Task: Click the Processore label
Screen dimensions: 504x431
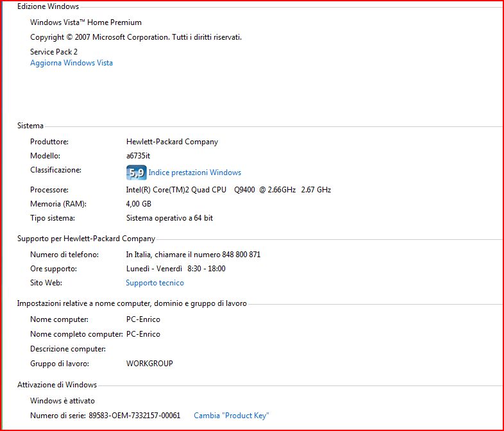Action: [x=49, y=190]
